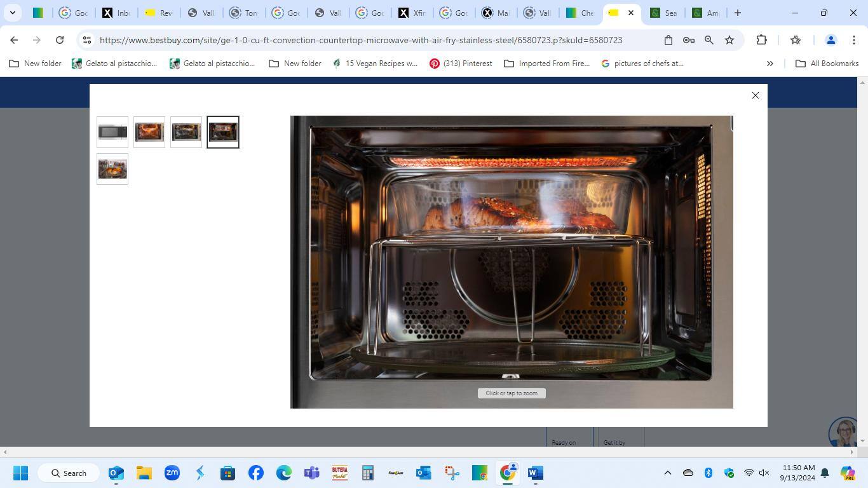Open Chrome three-dot menu
868x488 pixels.
tap(853, 40)
